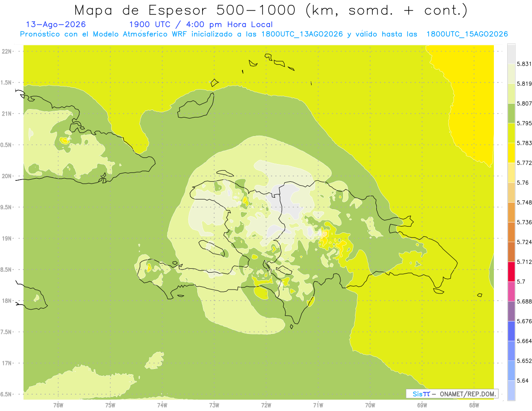Click the legend value '5.807'
The width and height of the screenshot is (532, 411).
[x=524, y=103]
